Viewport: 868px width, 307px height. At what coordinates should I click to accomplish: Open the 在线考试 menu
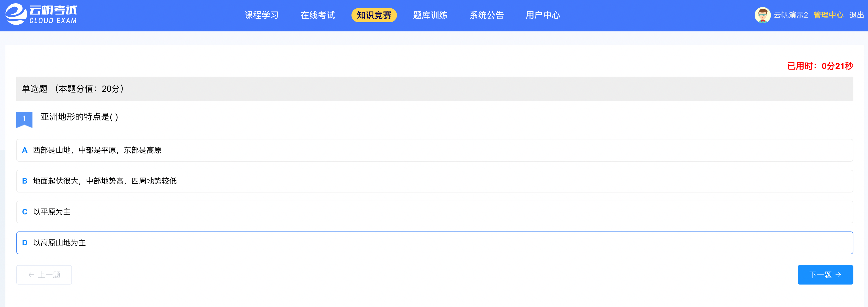pyautogui.click(x=317, y=15)
